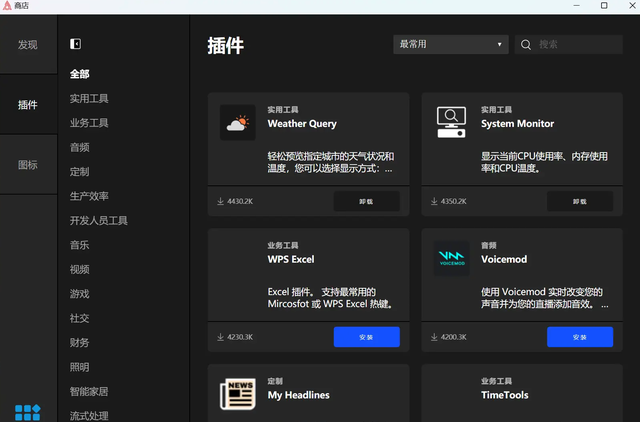Image resolution: width=640 pixels, height=422 pixels.
Task: Select the 生产效率 category
Action: point(89,196)
